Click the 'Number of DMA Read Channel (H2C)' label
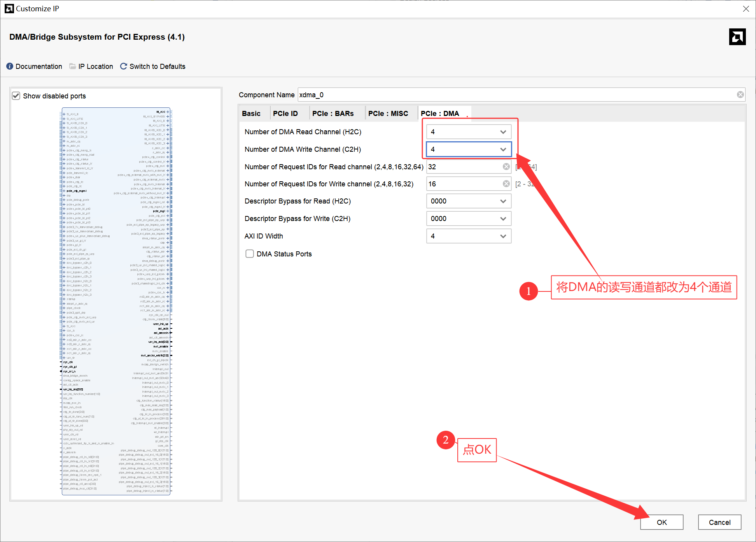The image size is (756, 542). point(303,132)
